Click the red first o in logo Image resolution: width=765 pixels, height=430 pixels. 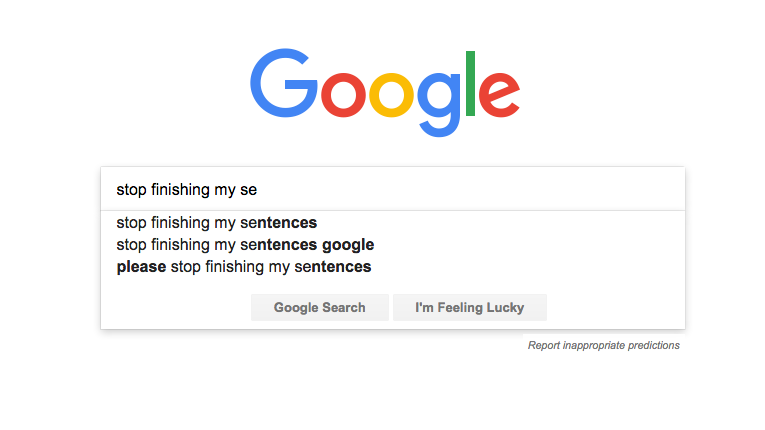coord(343,95)
